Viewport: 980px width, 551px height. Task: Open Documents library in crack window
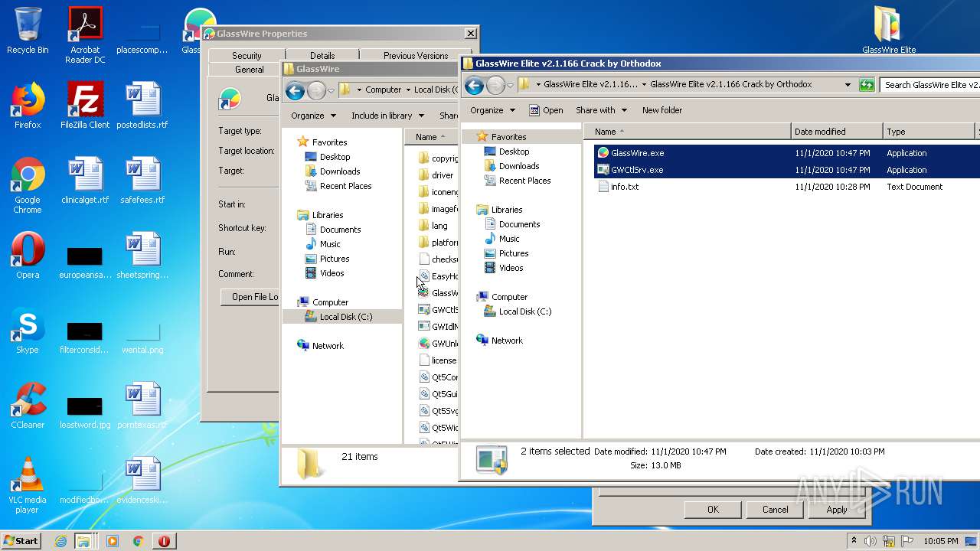pos(519,224)
